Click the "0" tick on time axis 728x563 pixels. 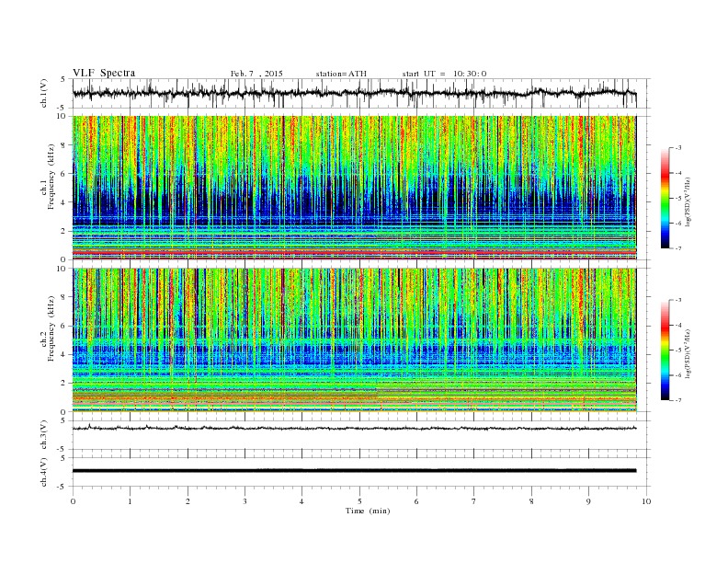(73, 501)
